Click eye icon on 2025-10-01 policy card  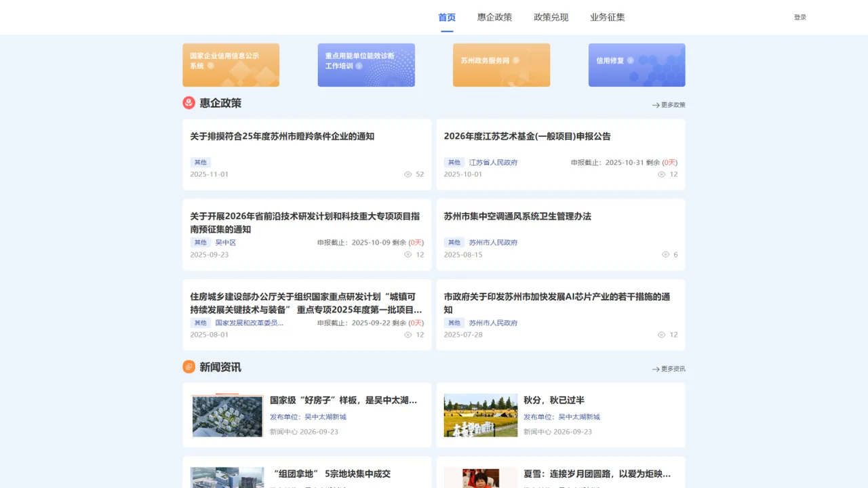pos(662,174)
